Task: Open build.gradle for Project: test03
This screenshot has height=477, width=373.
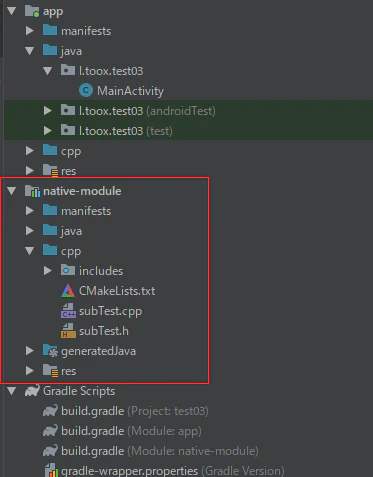Action: point(134,411)
